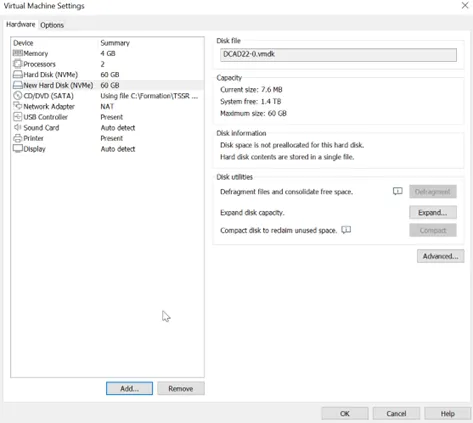Switch to the Hardware tab
Screen dimensions: 473x423
[21, 24]
